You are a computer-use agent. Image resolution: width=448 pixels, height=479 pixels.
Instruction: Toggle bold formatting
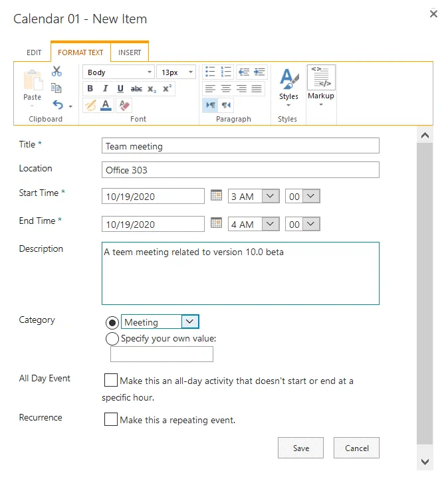(90, 89)
